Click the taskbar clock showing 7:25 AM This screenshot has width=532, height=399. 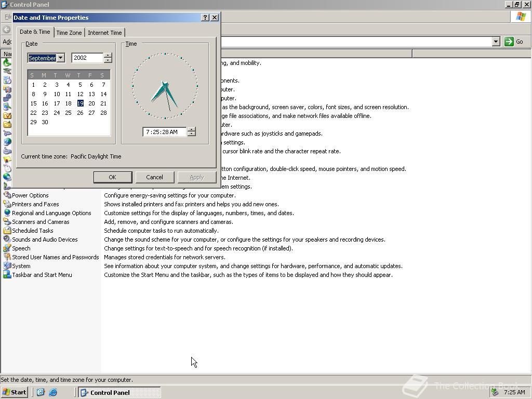[x=514, y=392]
